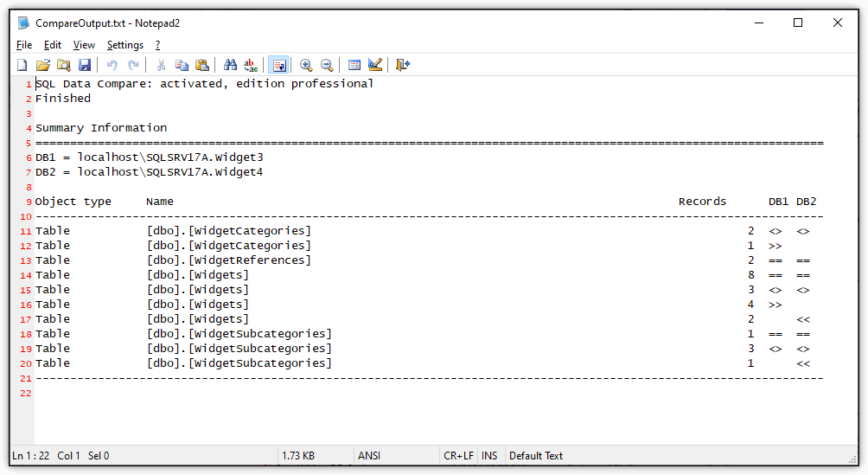Open the Settings menu
Screen dimensions: 868x475
pyautogui.click(x=125, y=45)
